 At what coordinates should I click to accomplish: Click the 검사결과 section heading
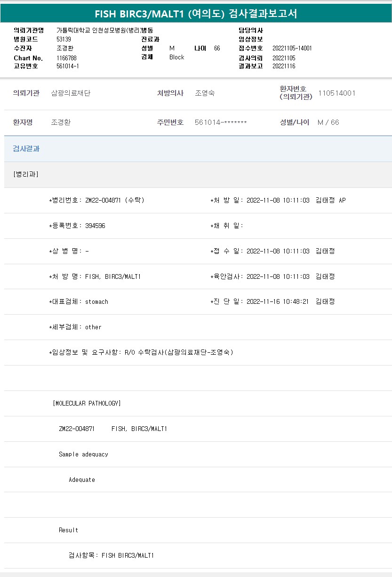(x=26, y=149)
